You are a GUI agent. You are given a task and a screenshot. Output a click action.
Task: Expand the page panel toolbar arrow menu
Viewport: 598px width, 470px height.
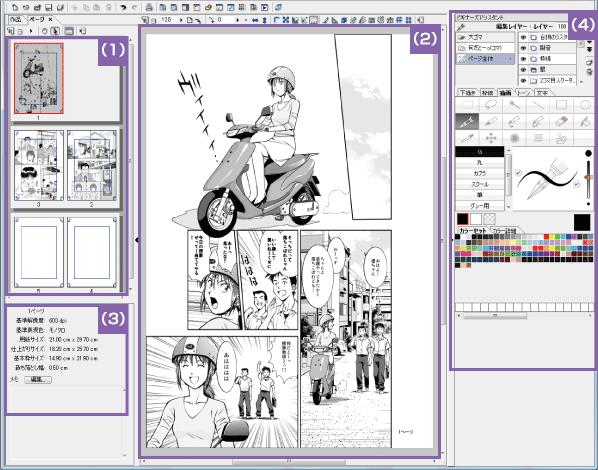click(x=31, y=31)
